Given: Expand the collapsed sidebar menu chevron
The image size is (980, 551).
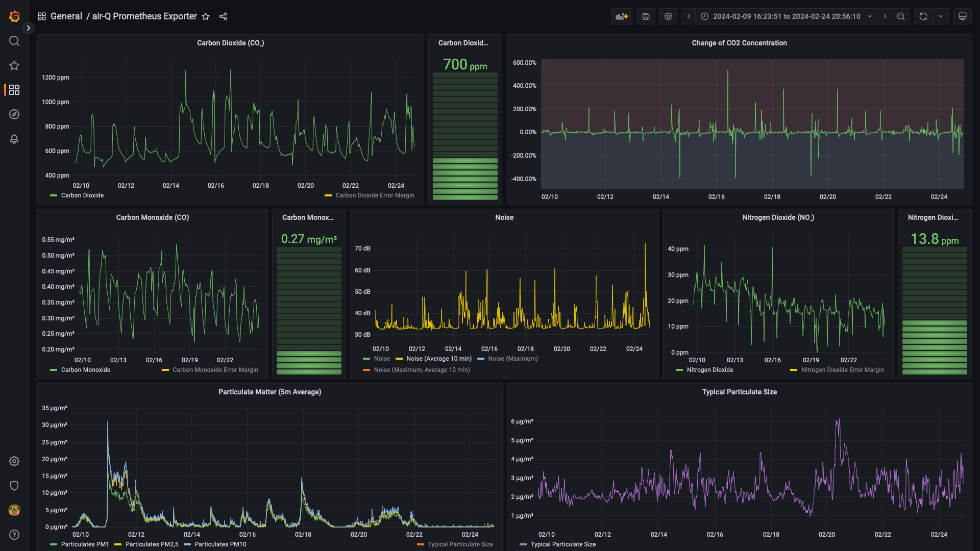Looking at the screenshot, I should (29, 28).
